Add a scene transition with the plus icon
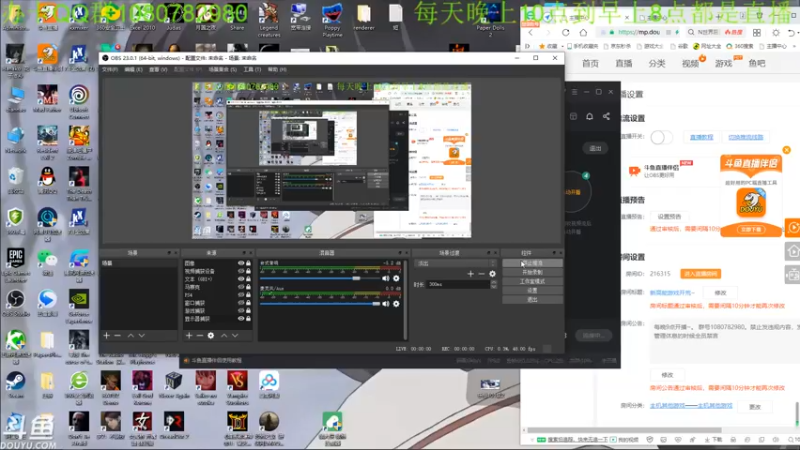Screen dimensions: 800x450 point(470,274)
